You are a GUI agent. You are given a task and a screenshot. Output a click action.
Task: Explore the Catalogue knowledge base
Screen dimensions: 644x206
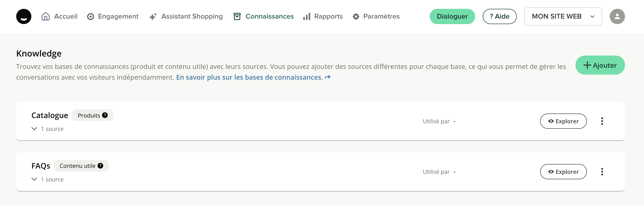(563, 121)
